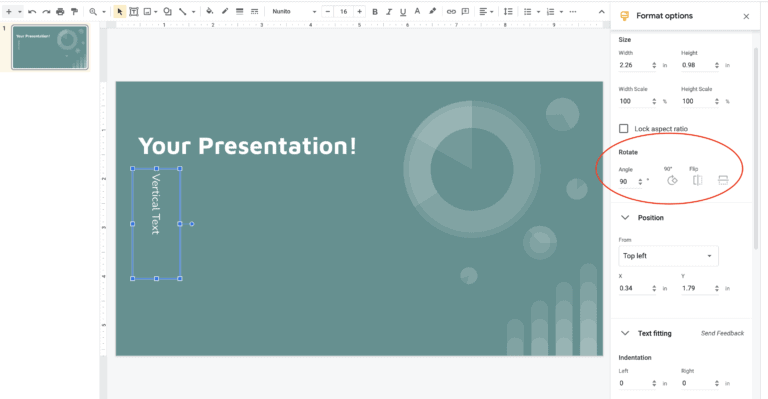768x399 pixels.
Task: Click the Send Feedback link
Action: tap(722, 333)
